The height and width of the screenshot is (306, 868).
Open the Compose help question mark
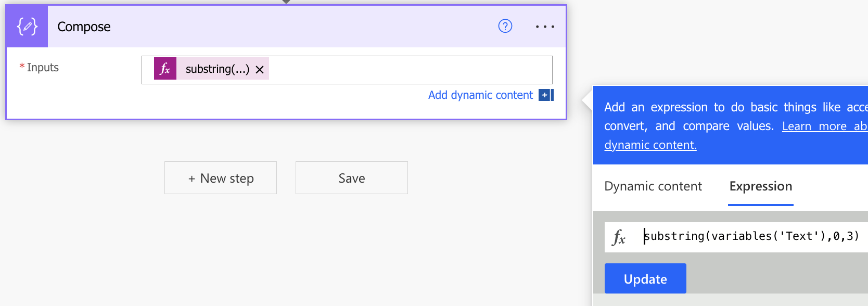[505, 26]
